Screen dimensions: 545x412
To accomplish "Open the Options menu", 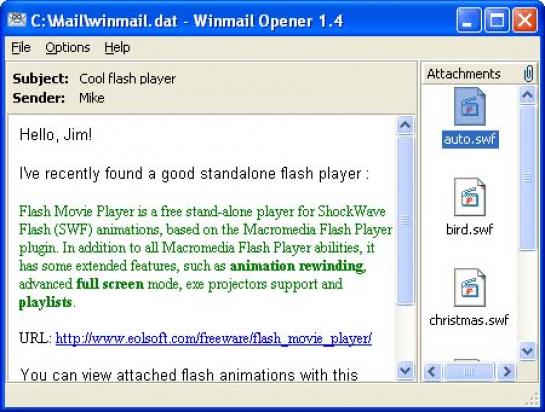I will pos(67,48).
